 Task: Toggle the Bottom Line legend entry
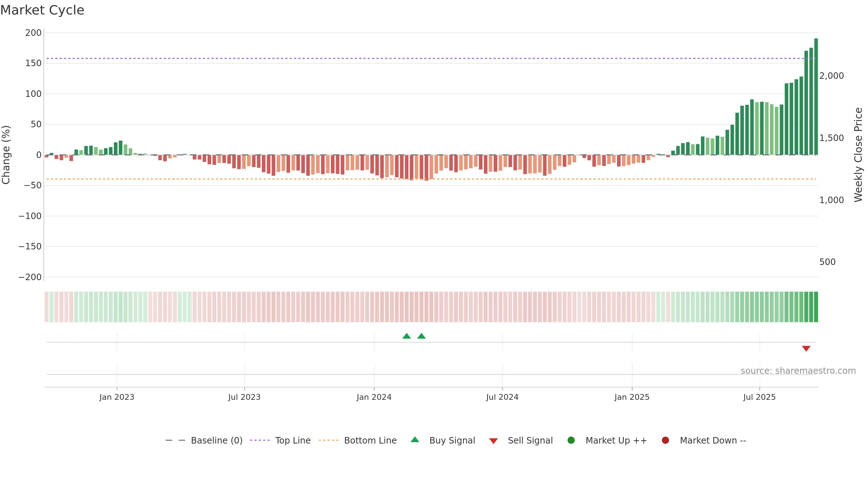click(x=358, y=440)
